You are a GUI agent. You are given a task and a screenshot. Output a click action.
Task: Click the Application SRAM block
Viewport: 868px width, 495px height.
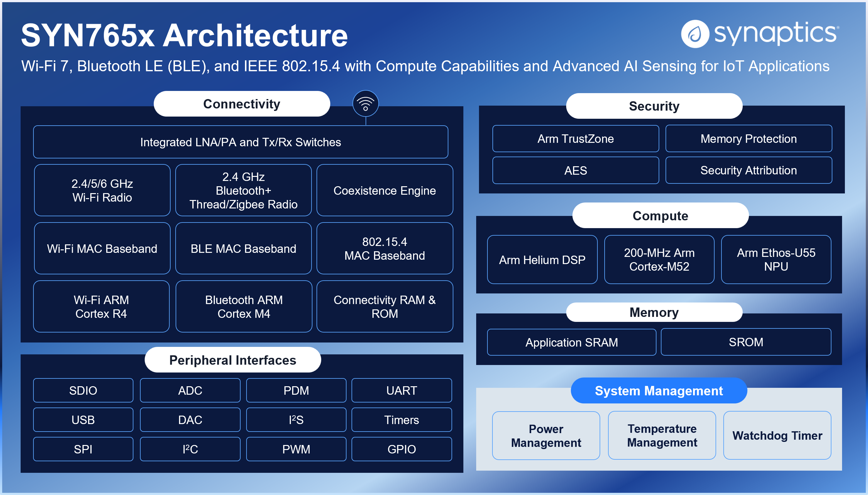click(571, 342)
